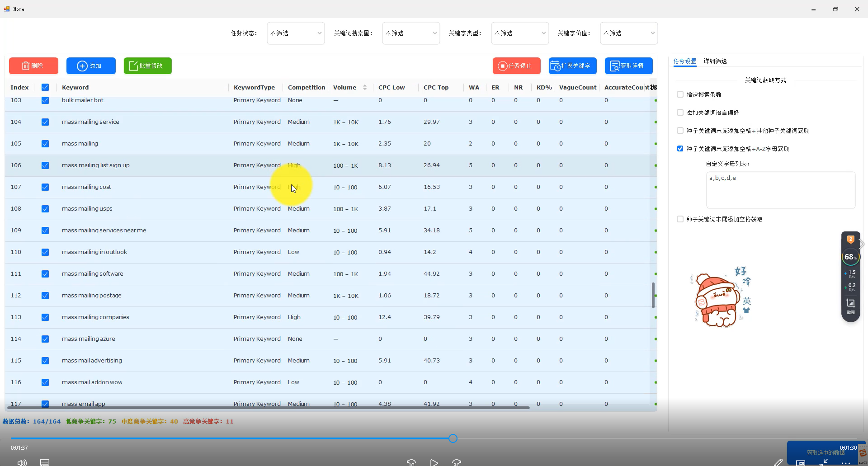Click the video progress slider handle
Viewport: 868px width, 466px height.
click(x=453, y=438)
